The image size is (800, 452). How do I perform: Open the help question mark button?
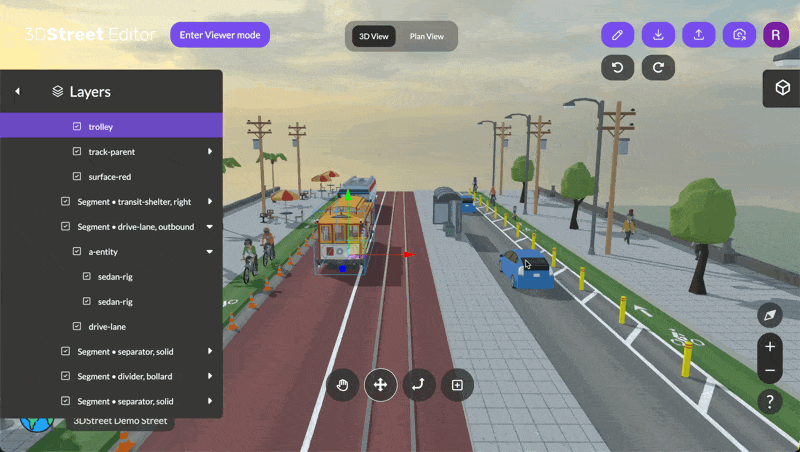[769, 402]
